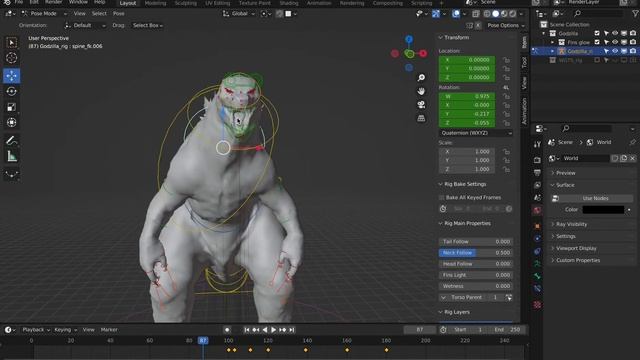Open the Render properties tab icon
Viewport: 640px width, 360px height.
(x=537, y=160)
